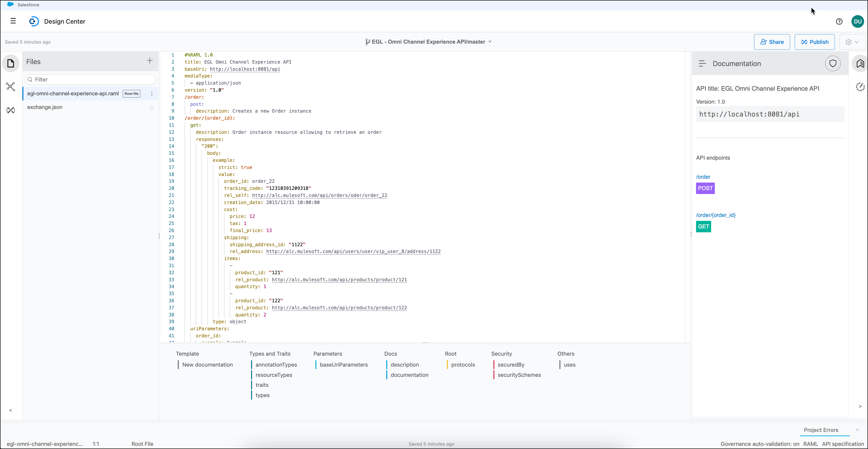Add a new file with plus icon
This screenshot has height=449, width=868.
tap(150, 61)
